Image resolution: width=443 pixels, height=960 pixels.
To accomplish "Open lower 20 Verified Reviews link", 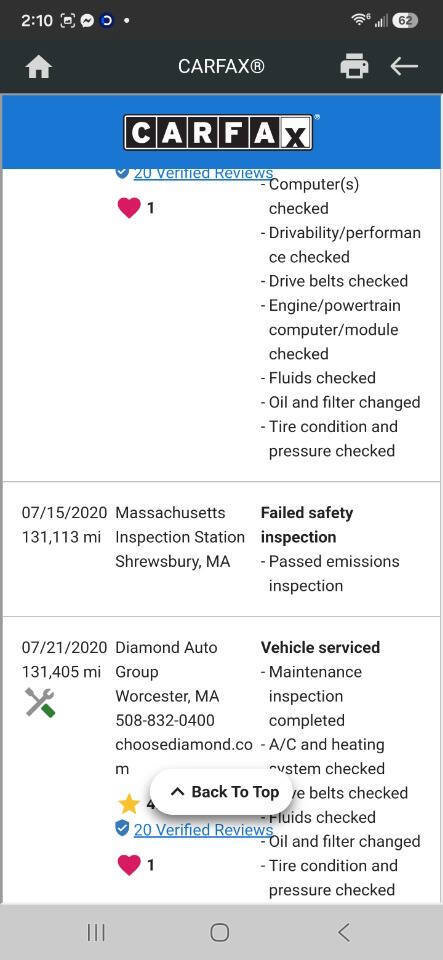I will pos(203,830).
